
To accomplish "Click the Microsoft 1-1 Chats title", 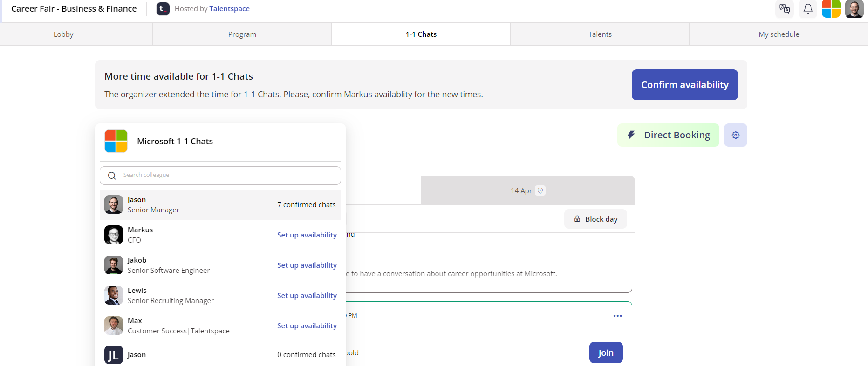I will 175,141.
